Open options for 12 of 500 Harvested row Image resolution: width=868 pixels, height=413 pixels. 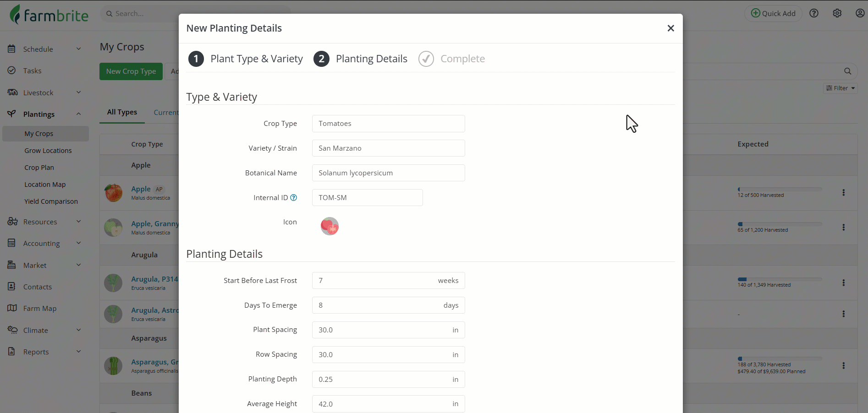tap(844, 193)
